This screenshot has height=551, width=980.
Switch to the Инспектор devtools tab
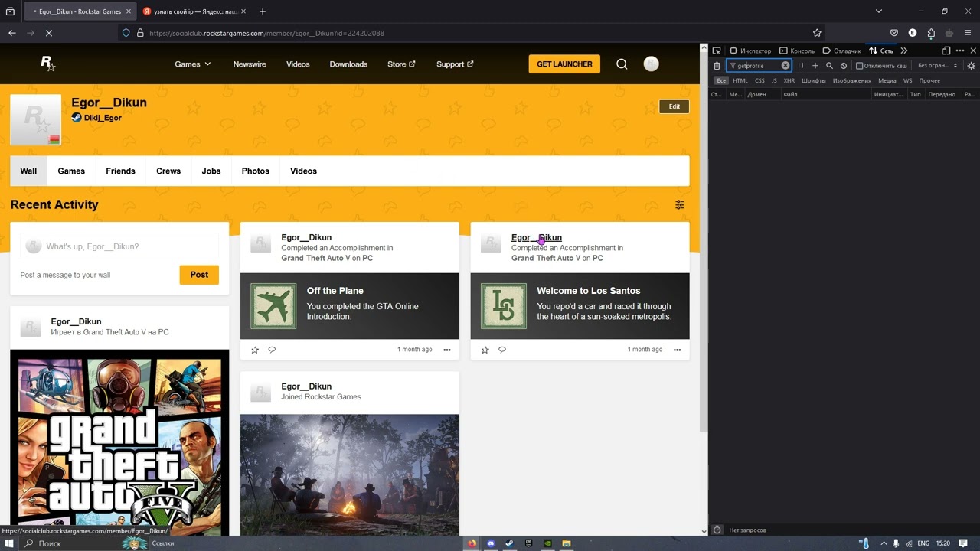pos(750,51)
